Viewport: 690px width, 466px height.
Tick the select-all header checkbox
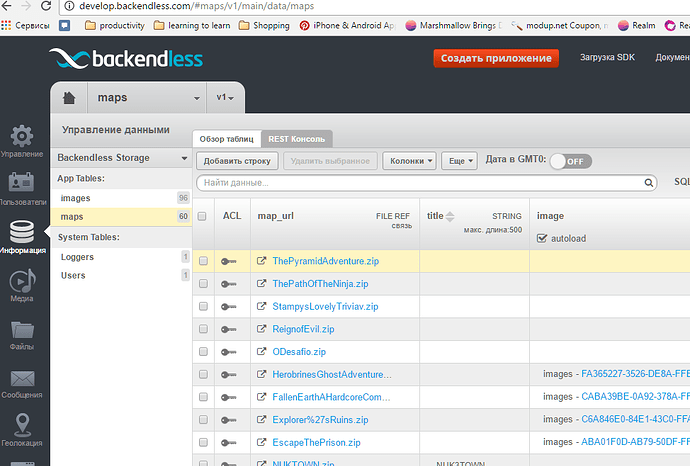point(202,216)
